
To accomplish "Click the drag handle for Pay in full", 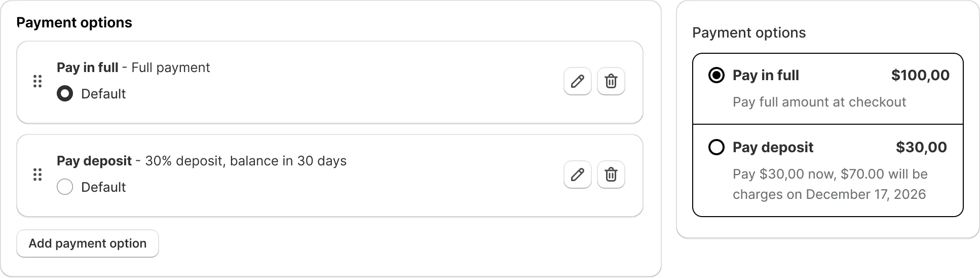I will pos(37,81).
